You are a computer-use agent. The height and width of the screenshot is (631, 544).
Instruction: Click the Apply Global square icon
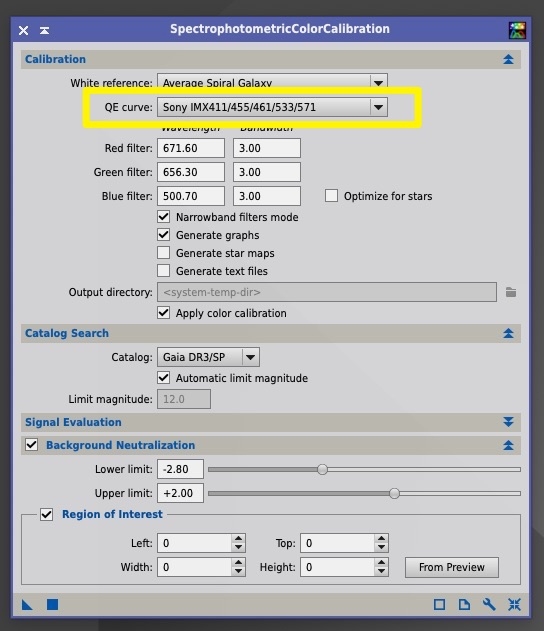coord(52,604)
